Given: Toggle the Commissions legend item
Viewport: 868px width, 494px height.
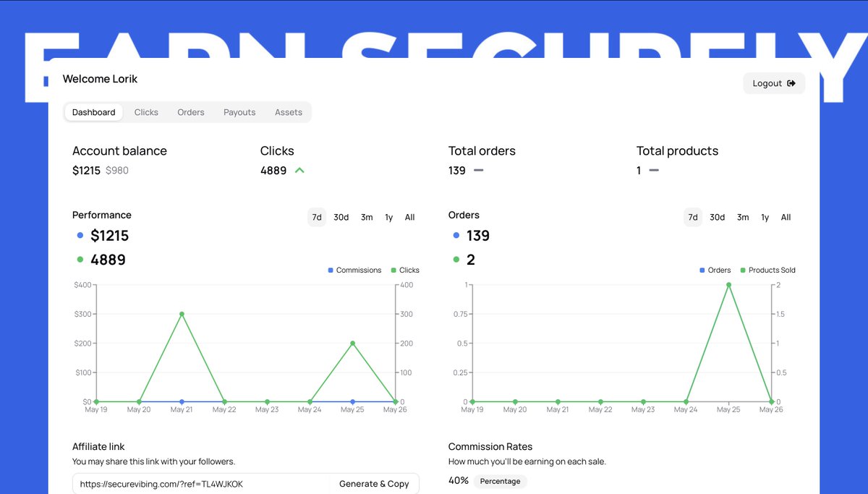Looking at the screenshot, I should (354, 270).
